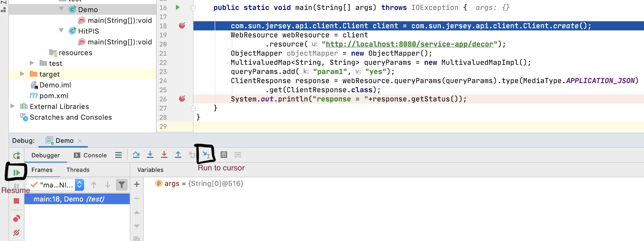Expand the target folder
644x241 pixels.
point(22,74)
